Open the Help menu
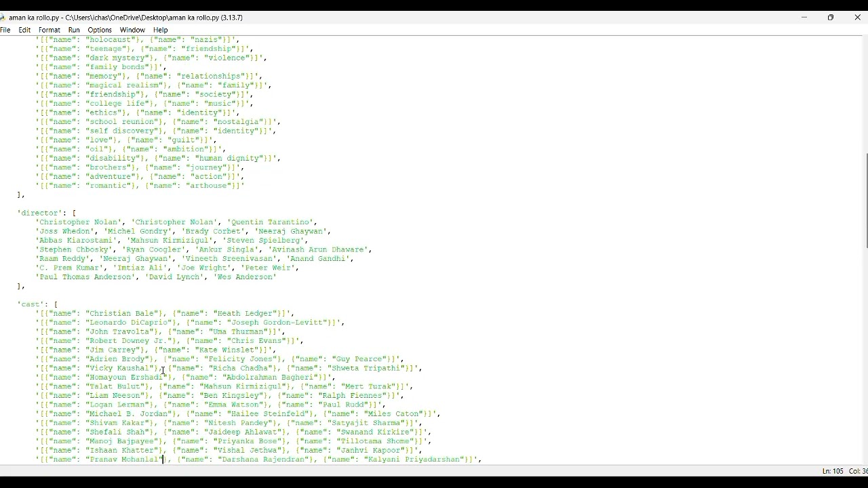 coord(161,30)
